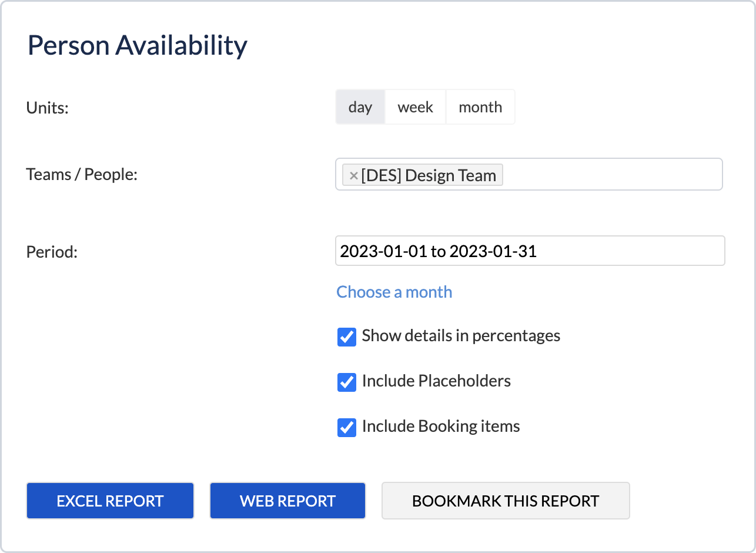
Task: Click the Include Booking items label text
Action: [x=441, y=427]
